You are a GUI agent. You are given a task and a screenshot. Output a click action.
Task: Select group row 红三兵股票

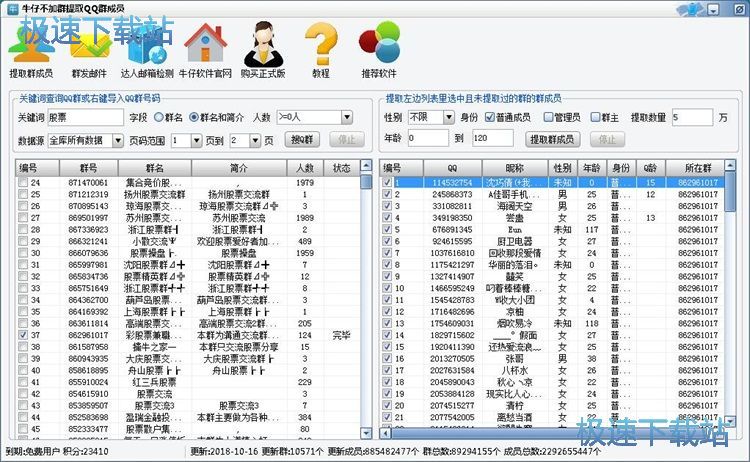[189, 382]
